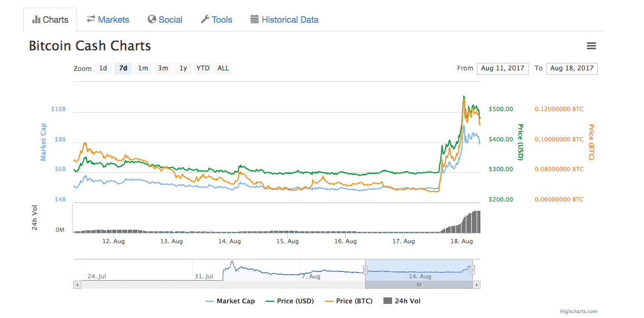Click the 7. Aug navigator label

tap(311, 276)
